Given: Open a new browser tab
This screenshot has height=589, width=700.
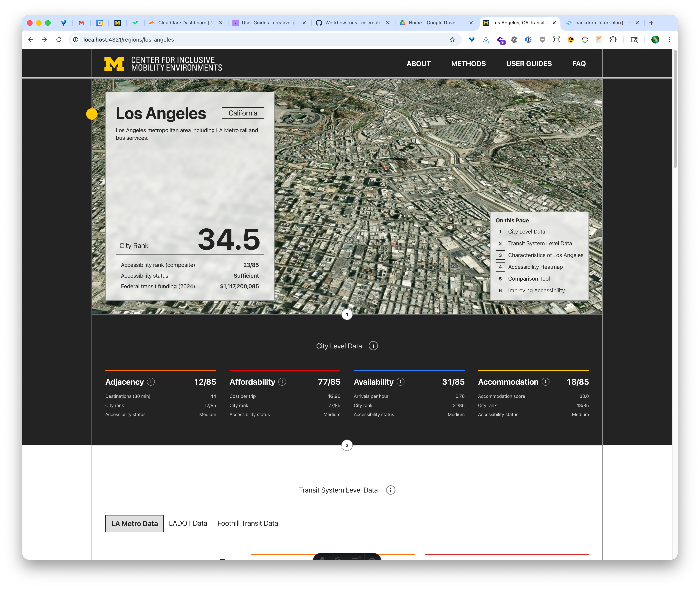Looking at the screenshot, I should coord(651,23).
